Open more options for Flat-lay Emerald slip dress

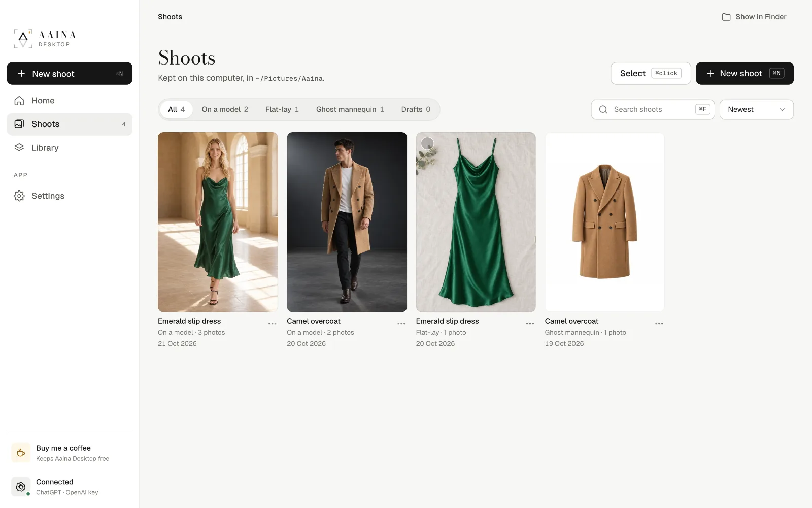click(530, 324)
